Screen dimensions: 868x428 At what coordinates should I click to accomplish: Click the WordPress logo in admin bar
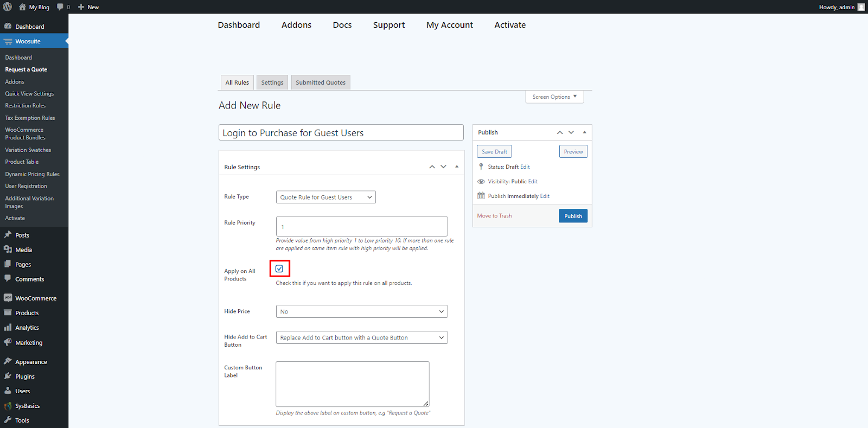coord(8,7)
